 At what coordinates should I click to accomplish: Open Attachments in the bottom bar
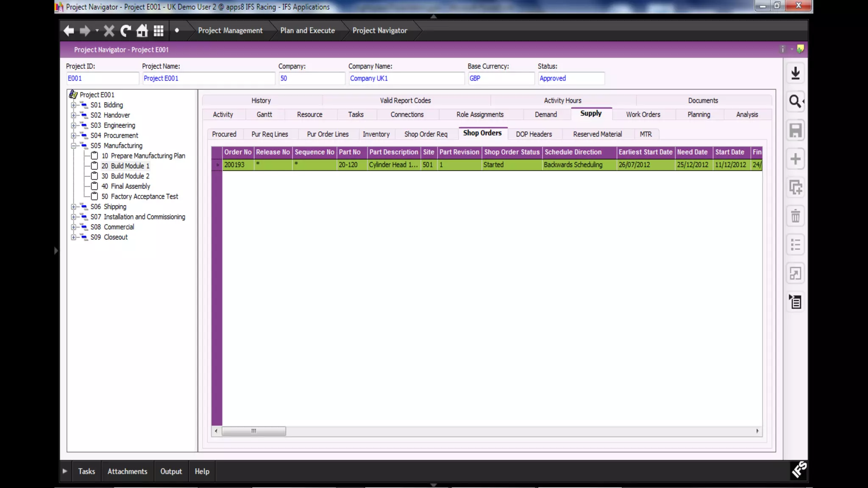click(x=127, y=471)
